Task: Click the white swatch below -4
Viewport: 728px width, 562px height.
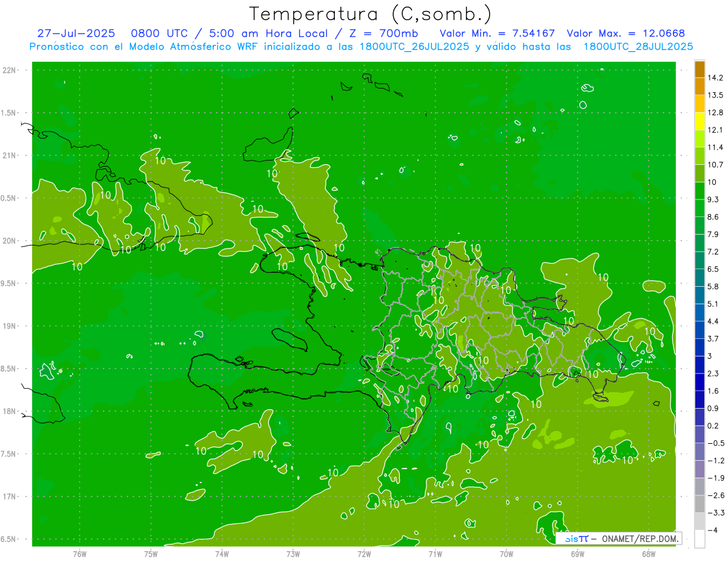Action: click(699, 538)
